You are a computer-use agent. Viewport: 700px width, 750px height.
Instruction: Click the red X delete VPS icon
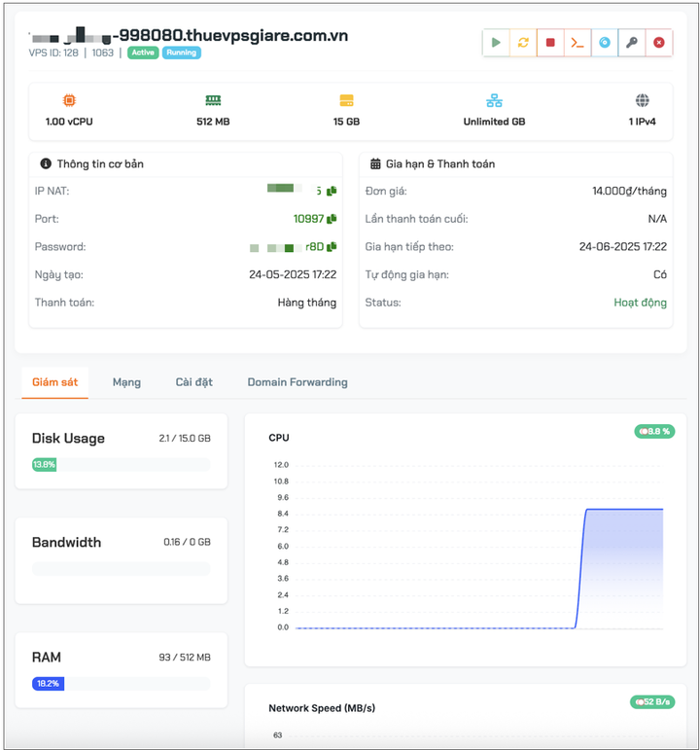click(659, 43)
